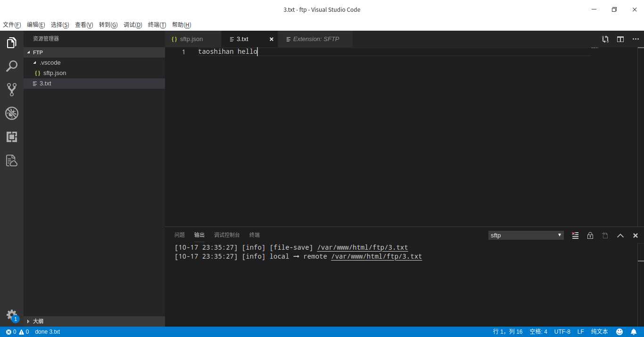Screen dimensions: 644x337
Task: Click the Open Changes icon in editor toolbar
Action: click(605, 39)
